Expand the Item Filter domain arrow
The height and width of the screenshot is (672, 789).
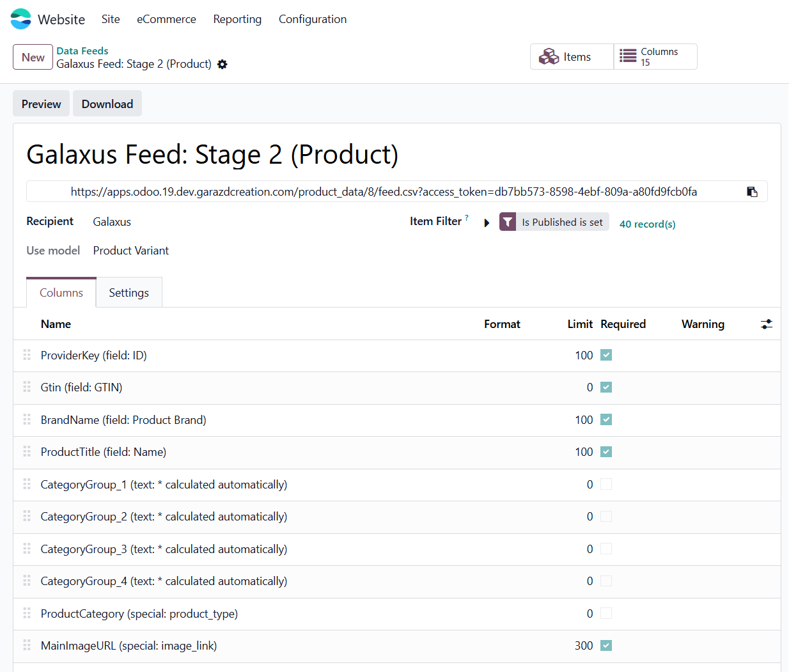(x=487, y=223)
